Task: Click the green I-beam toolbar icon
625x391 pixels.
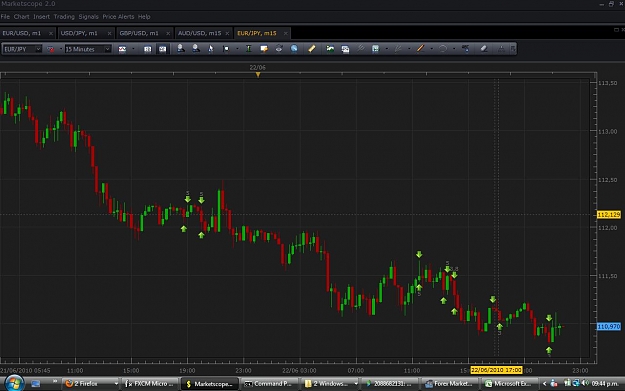Action: (248, 49)
